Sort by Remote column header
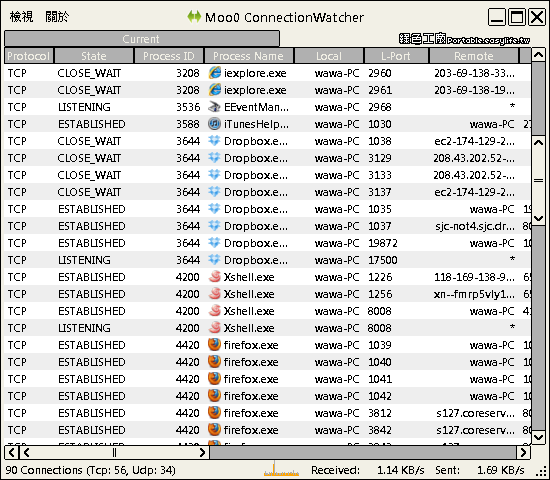The image size is (550, 480). [474, 56]
